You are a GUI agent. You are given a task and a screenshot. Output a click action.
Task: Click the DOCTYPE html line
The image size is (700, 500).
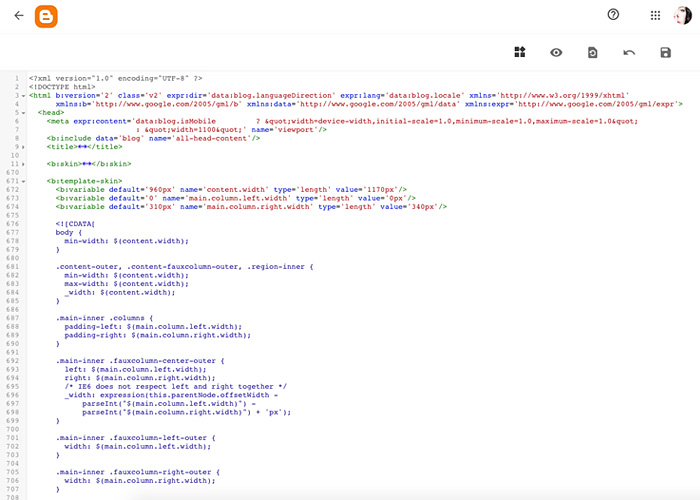(x=62, y=87)
